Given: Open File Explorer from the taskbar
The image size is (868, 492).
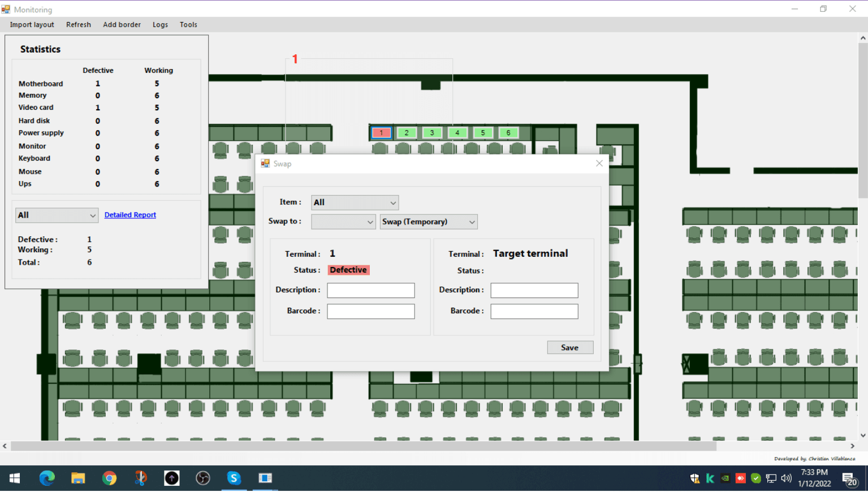Looking at the screenshot, I should pos(78,478).
